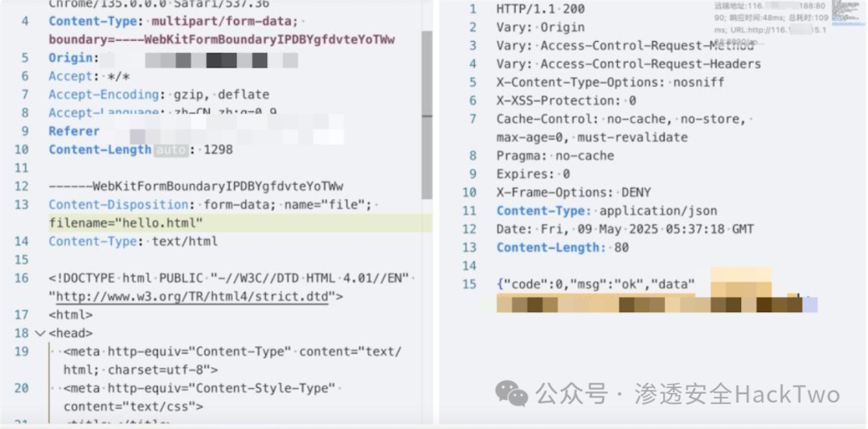The width and height of the screenshot is (868, 429).
Task: Select 'Accept-Encoding: gzip, deflate' line
Action: pyautogui.click(x=159, y=95)
